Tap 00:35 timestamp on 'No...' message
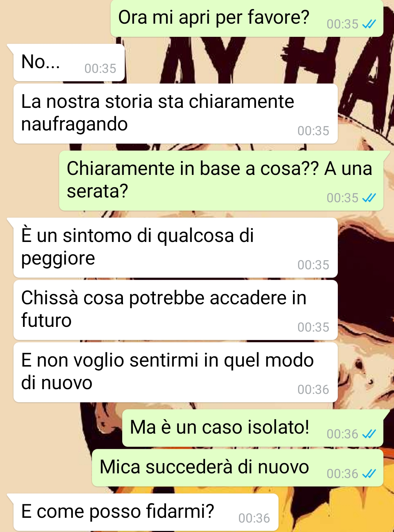This screenshot has height=532, width=394. [x=100, y=69]
